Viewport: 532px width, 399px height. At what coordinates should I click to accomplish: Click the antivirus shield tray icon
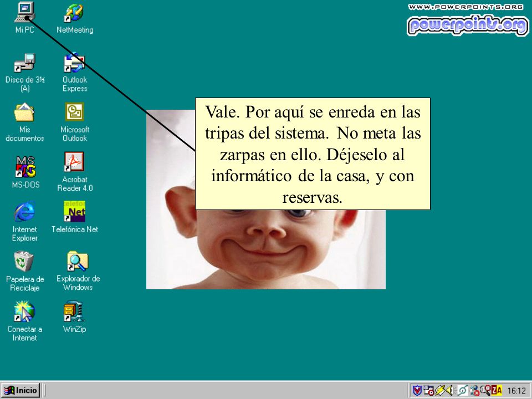417,390
